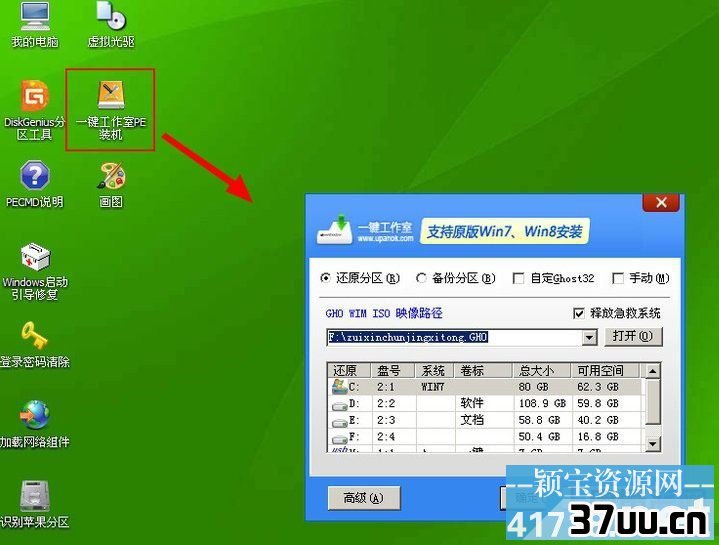
Task: Click the 一键工作室 logo in the dialog
Action: [x=365, y=229]
